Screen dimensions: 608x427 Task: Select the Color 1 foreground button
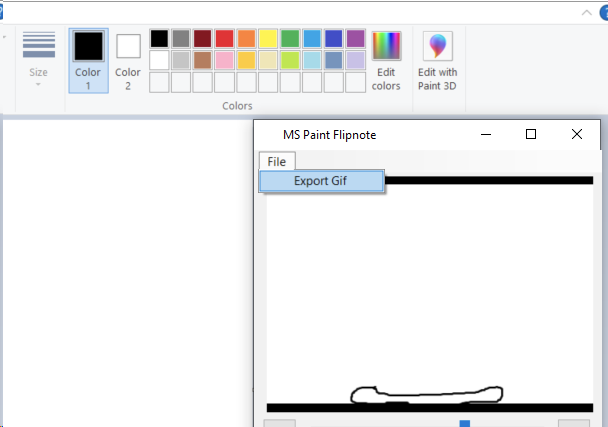(x=88, y=61)
